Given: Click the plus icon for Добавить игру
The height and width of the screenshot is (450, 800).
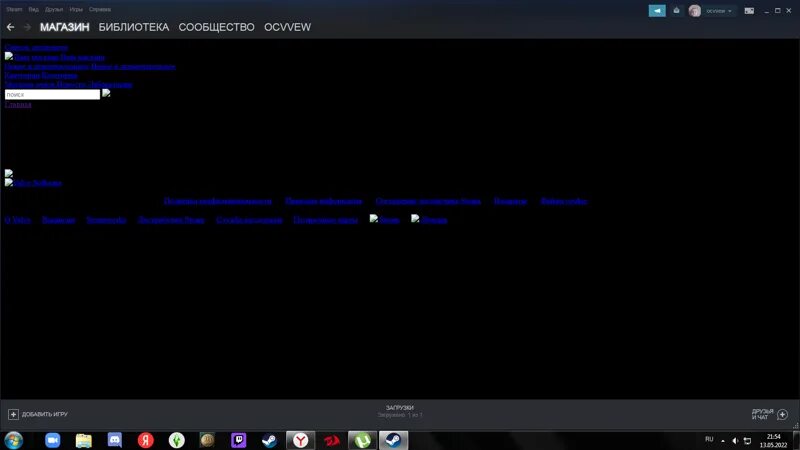Looking at the screenshot, I should pos(13,414).
